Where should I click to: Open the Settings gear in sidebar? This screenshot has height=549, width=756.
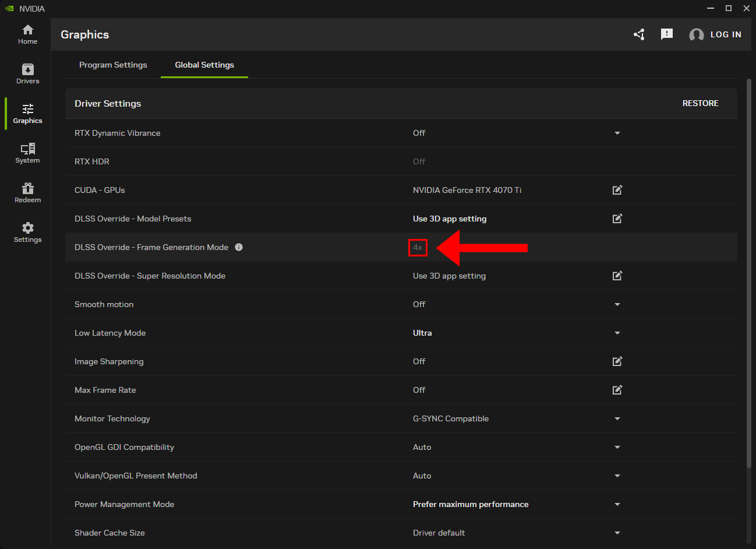(27, 233)
